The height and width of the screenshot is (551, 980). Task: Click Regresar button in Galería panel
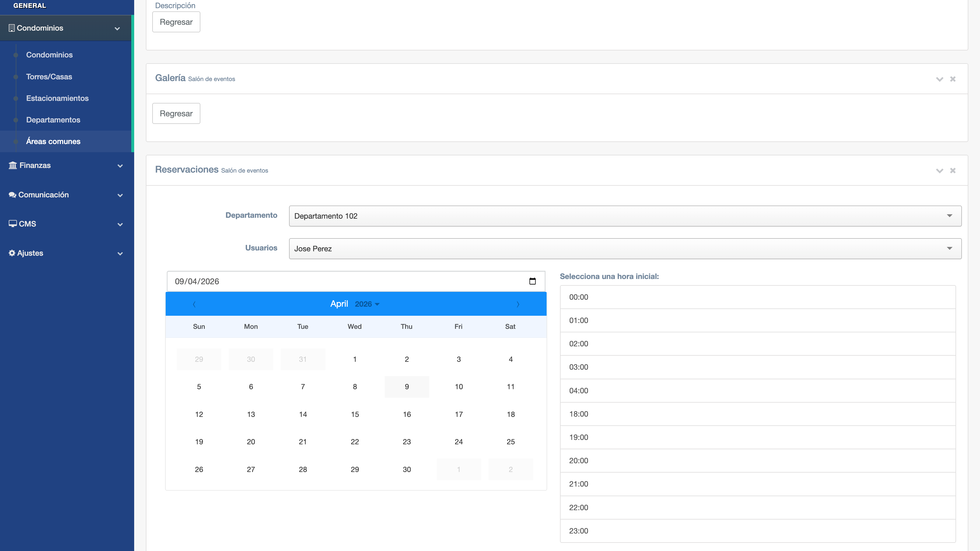point(176,113)
